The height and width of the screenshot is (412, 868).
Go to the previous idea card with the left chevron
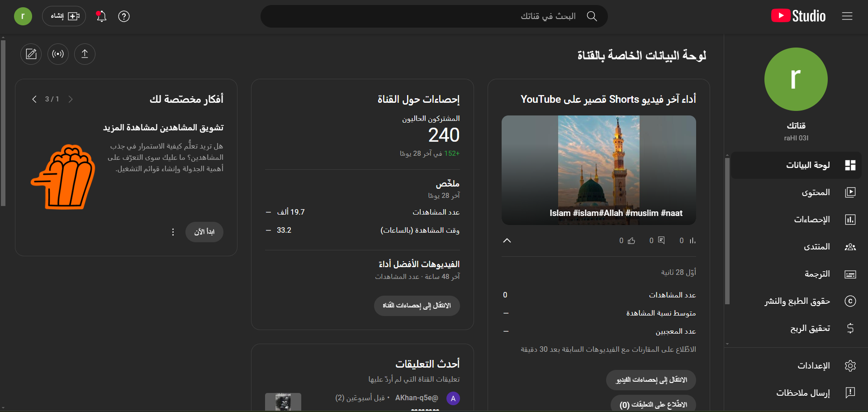pyautogui.click(x=34, y=99)
